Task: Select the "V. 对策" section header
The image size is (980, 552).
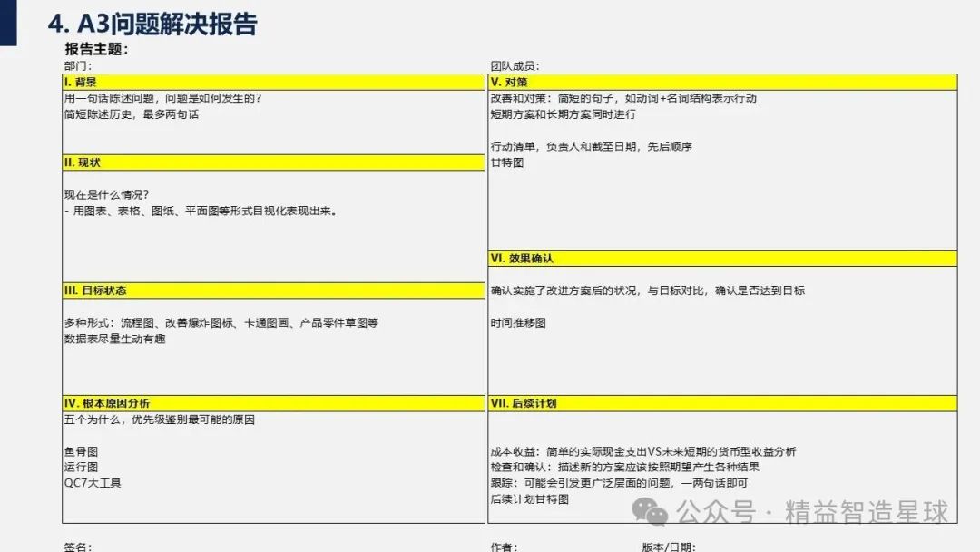Action: [x=722, y=82]
